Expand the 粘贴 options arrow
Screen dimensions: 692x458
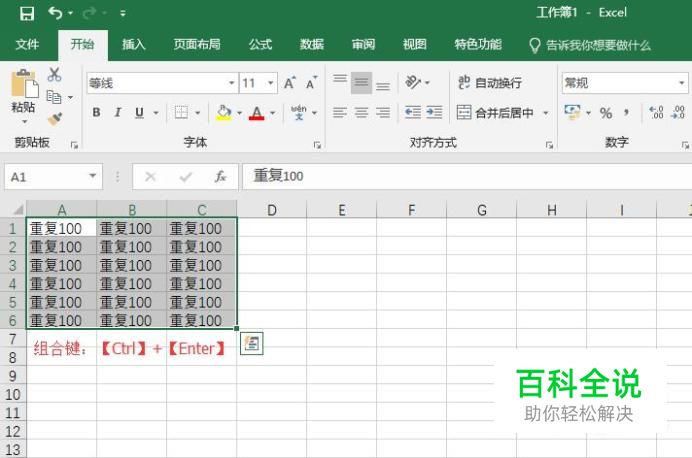pos(24,121)
